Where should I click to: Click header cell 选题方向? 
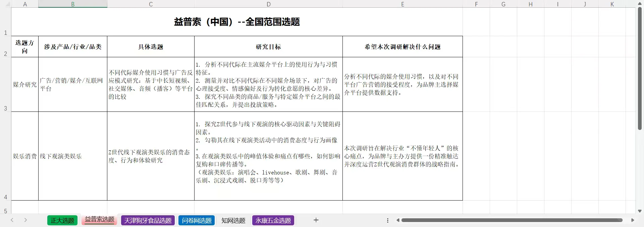tap(25, 47)
